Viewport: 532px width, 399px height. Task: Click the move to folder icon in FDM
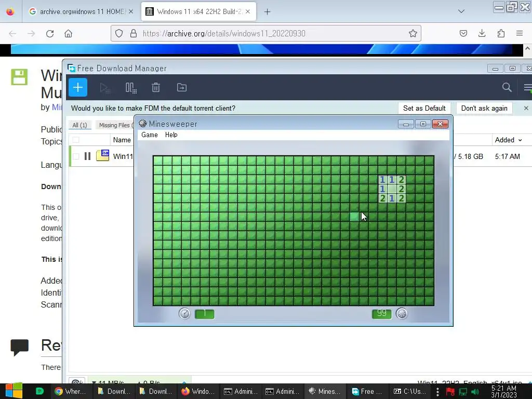tap(182, 87)
